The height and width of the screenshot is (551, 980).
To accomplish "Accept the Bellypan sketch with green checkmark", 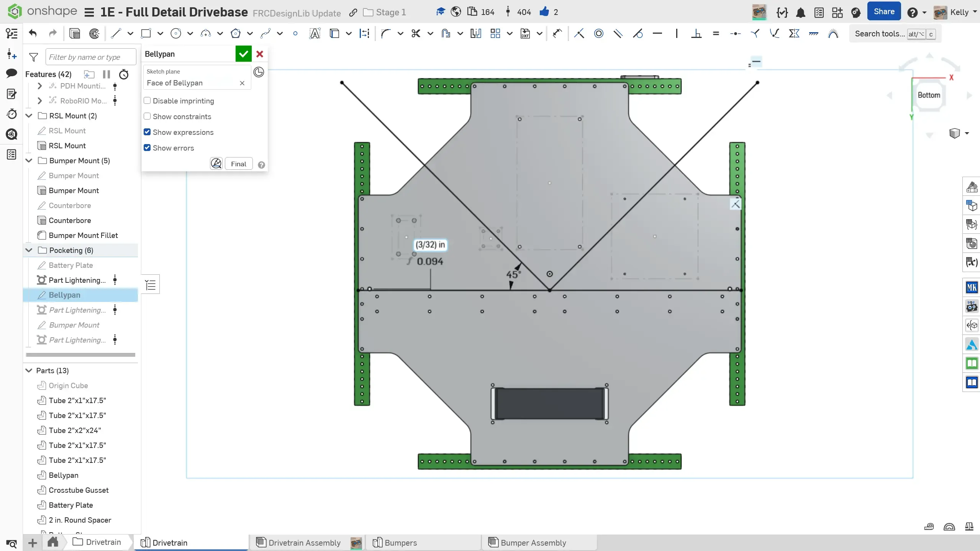I will [x=243, y=54].
